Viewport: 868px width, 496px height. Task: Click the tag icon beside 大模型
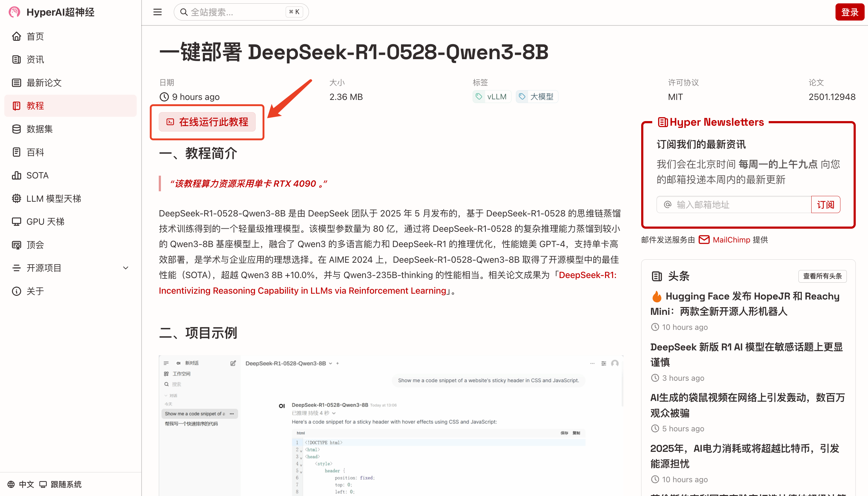coord(522,96)
